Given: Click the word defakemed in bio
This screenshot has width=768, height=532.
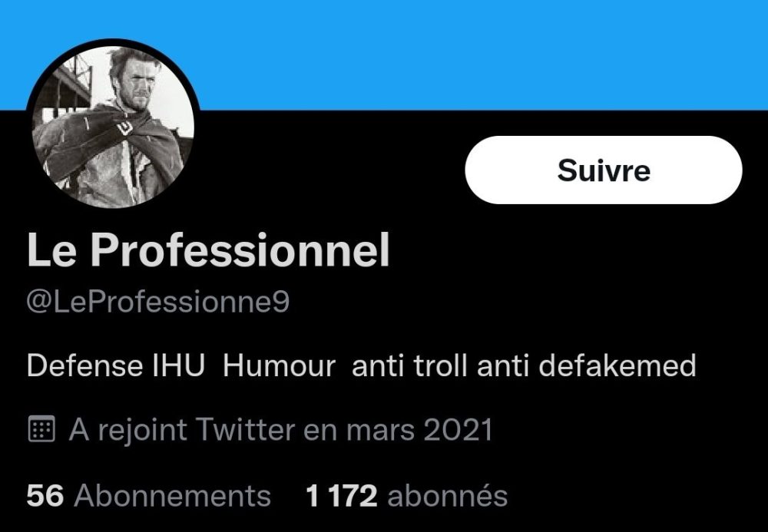Looking at the screenshot, I should 617,365.
